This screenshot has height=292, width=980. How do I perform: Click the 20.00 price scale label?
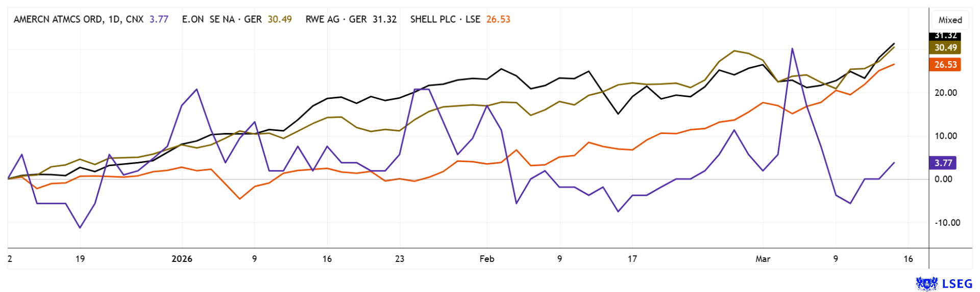[x=945, y=93]
